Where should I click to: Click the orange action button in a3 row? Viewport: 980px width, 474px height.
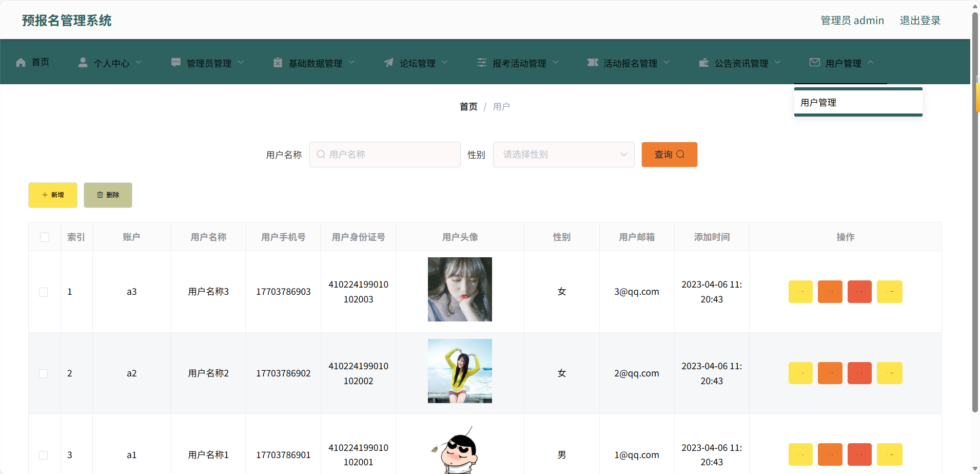click(x=830, y=292)
